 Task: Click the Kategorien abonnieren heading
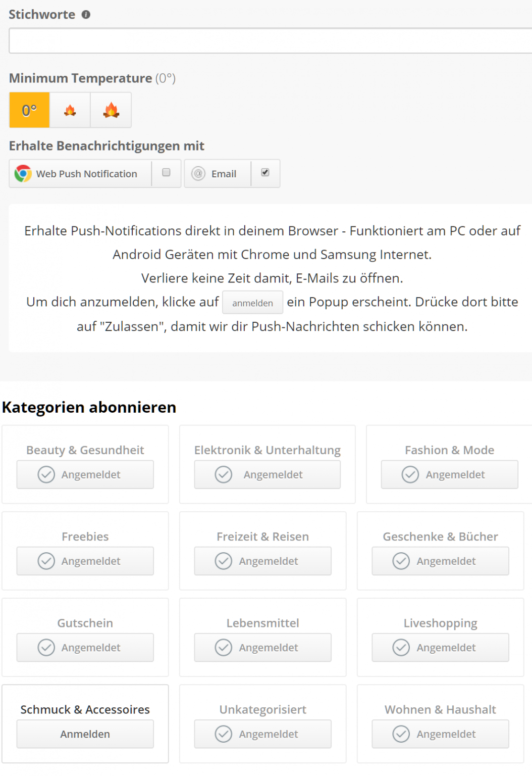pos(89,407)
